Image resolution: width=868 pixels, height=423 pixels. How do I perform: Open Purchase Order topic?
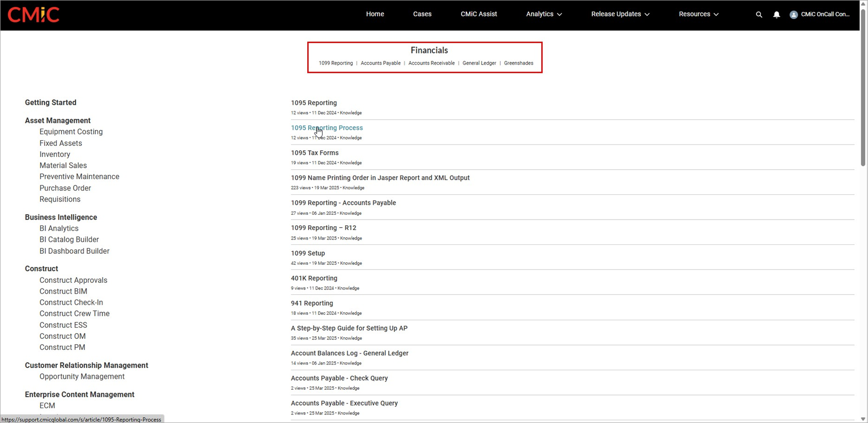tap(65, 188)
